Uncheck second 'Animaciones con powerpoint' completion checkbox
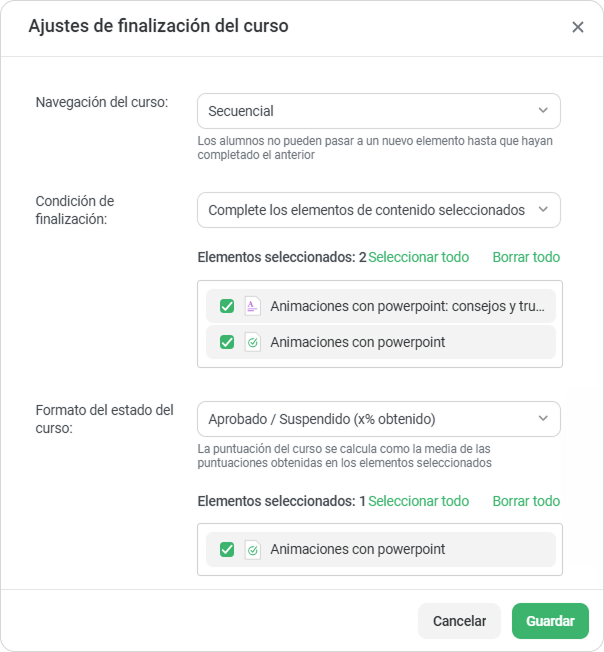The width and height of the screenshot is (604, 652). [x=227, y=342]
